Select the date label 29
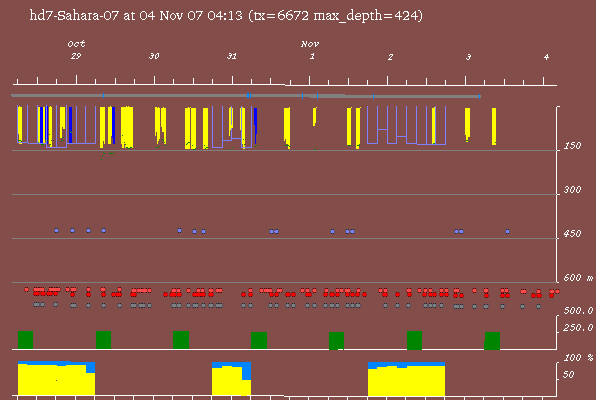The width and height of the screenshot is (596, 400). click(x=76, y=56)
